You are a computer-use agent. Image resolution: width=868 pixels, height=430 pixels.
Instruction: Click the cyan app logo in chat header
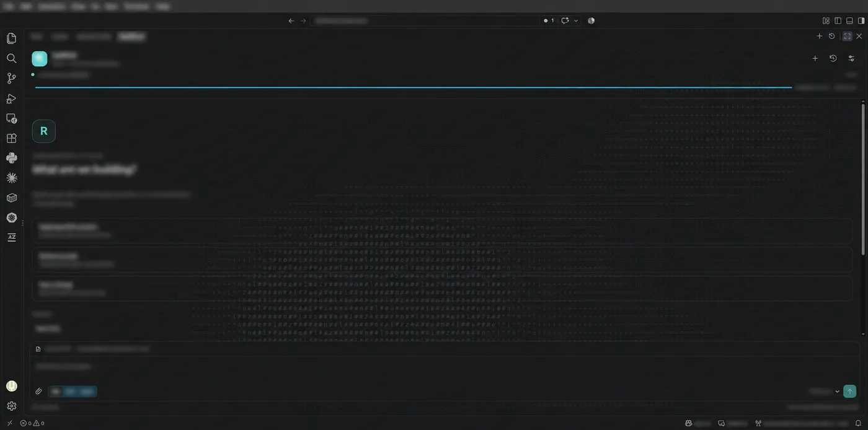coord(40,59)
